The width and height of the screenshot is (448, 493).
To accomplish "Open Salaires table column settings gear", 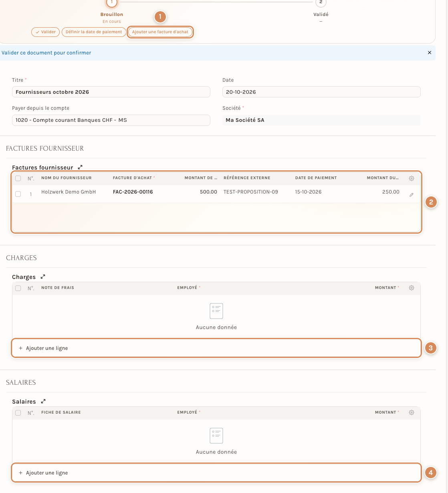I will [x=412, y=412].
